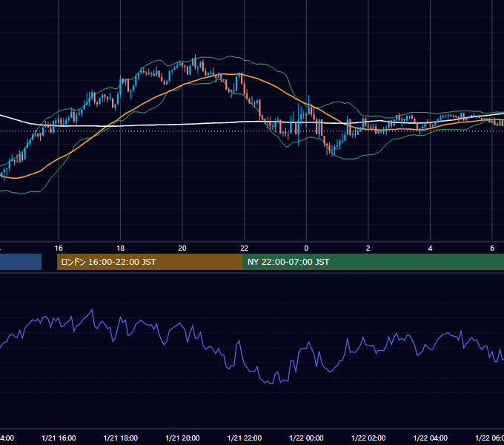The image size is (504, 445).
Task: Click the 1/21 22:00 time label
Action: click(245, 438)
